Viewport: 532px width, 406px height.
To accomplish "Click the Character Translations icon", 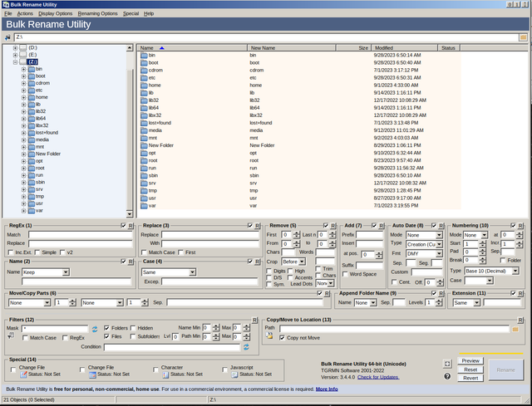I will click(165, 374).
